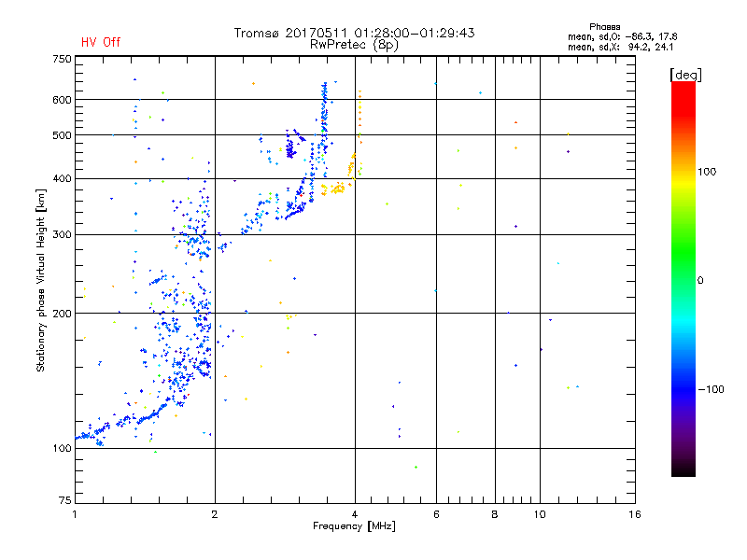Click the 10 MHz x-axis label
Viewport: 747px width, 560px height.
540,514
